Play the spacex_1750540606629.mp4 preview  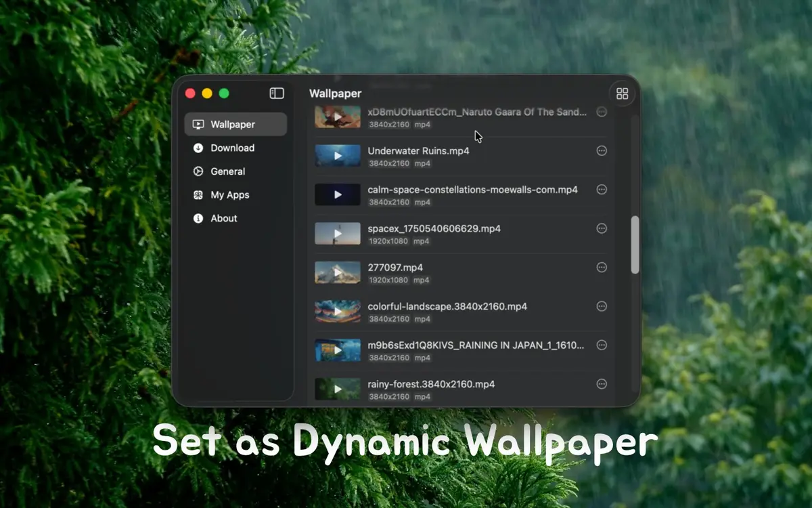337,234
